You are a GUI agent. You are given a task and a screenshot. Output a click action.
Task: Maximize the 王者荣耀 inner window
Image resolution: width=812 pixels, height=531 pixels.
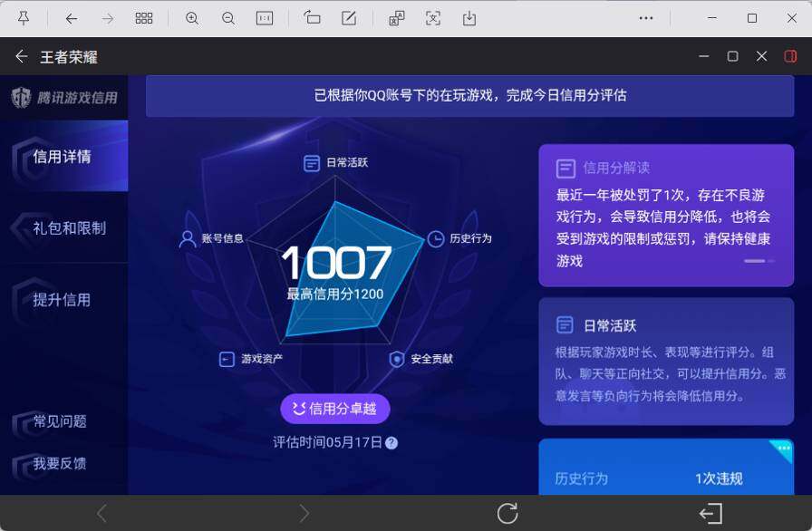click(x=733, y=56)
